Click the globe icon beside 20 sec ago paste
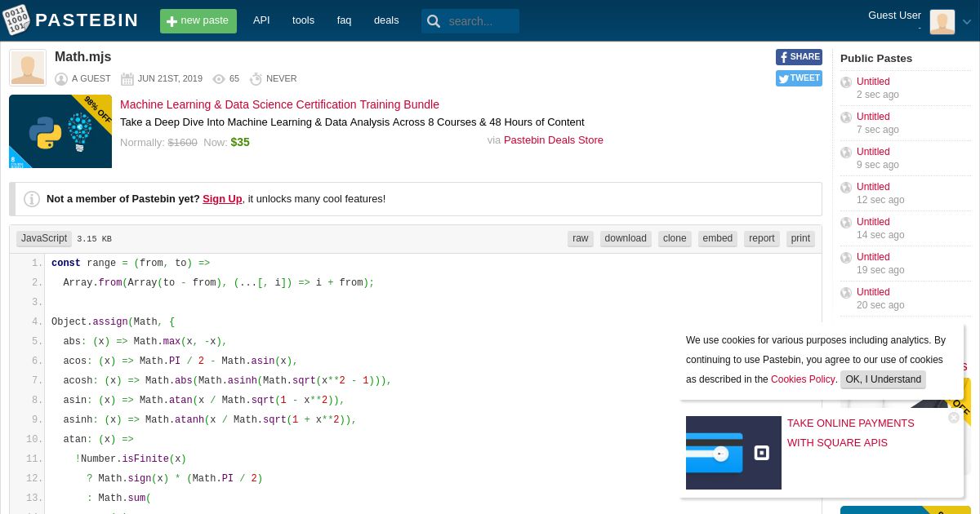Image resolution: width=980 pixels, height=514 pixels. tap(846, 293)
